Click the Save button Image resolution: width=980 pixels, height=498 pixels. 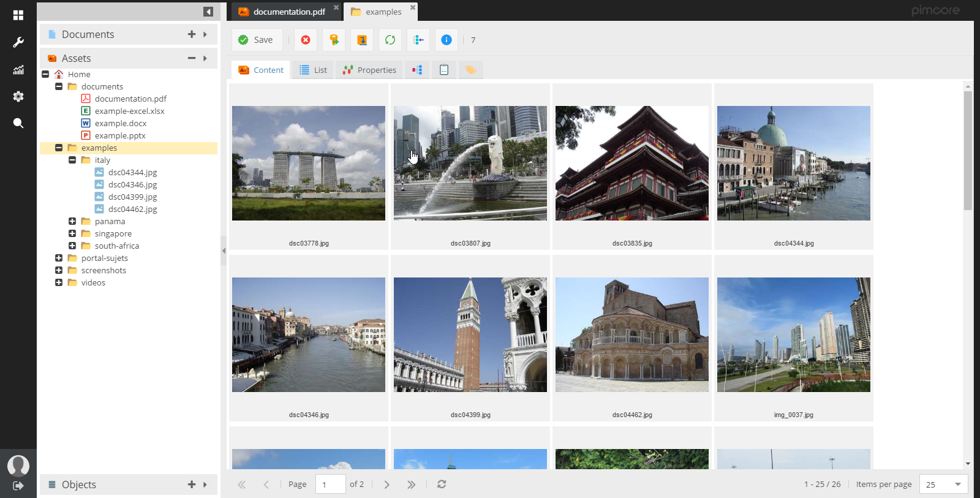pyautogui.click(x=256, y=40)
